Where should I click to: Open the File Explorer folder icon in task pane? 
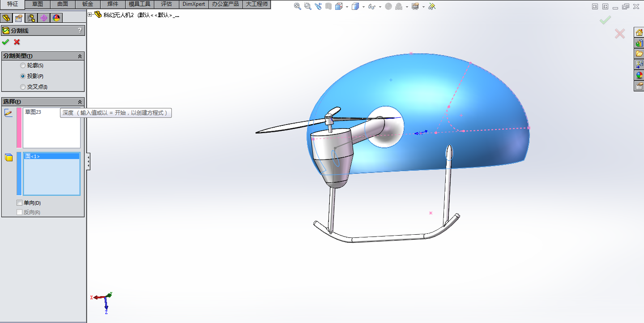click(x=639, y=54)
